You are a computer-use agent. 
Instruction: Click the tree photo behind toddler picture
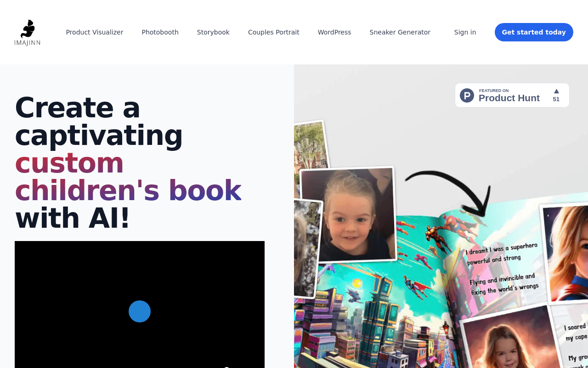coord(311,146)
